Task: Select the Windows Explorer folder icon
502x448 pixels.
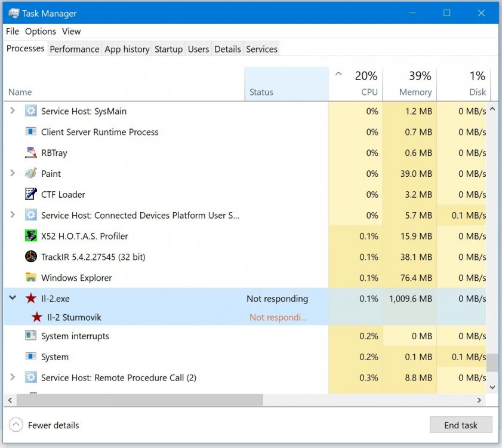Action: (x=31, y=278)
